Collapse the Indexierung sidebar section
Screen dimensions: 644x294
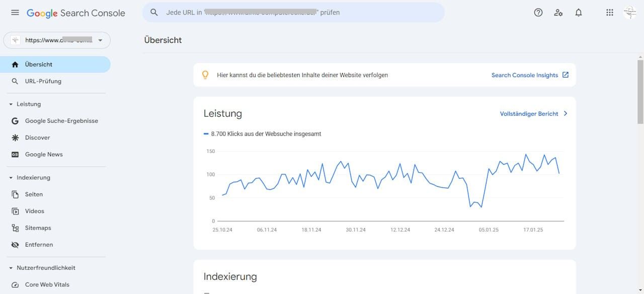coord(11,178)
